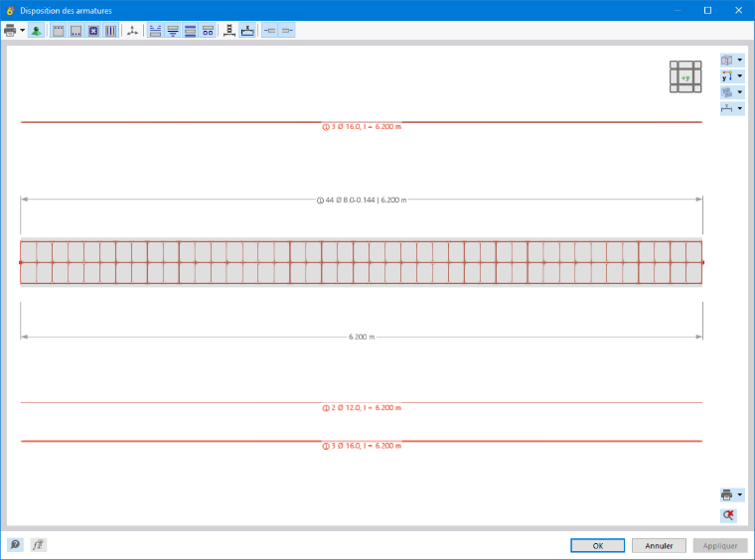Screen dimensions: 755x560
Task: Toggle the bar with two circles icon
Action: click(208, 31)
